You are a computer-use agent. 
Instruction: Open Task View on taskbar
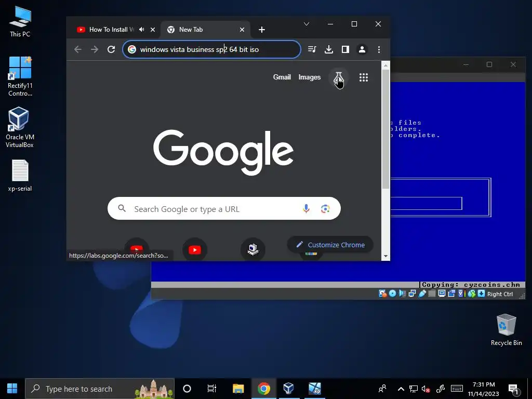point(212,389)
